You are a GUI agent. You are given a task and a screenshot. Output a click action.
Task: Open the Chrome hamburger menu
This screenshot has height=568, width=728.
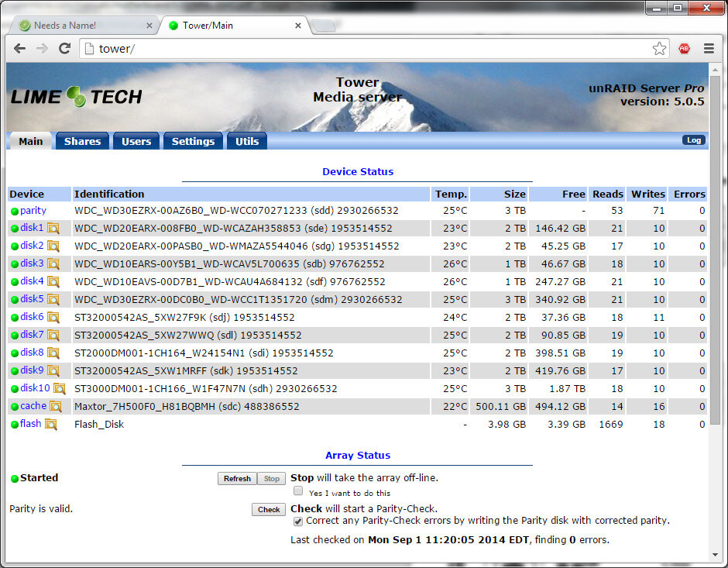tap(709, 48)
